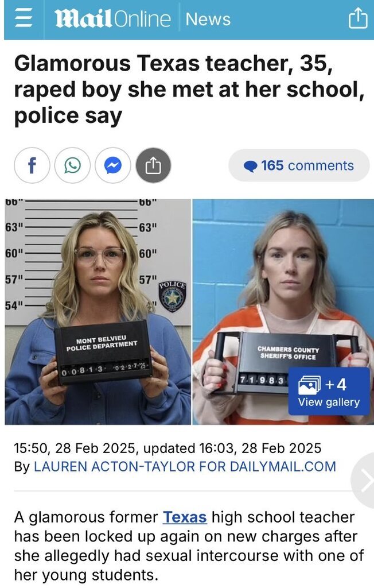Open the 165 comments section
The height and width of the screenshot is (588, 374).
(299, 165)
